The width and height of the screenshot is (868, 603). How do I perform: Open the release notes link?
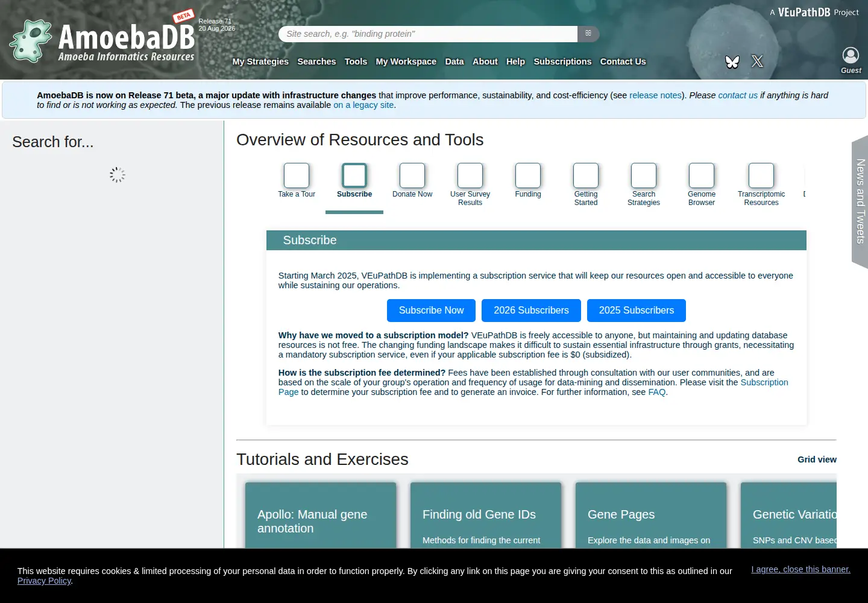pyautogui.click(x=656, y=95)
